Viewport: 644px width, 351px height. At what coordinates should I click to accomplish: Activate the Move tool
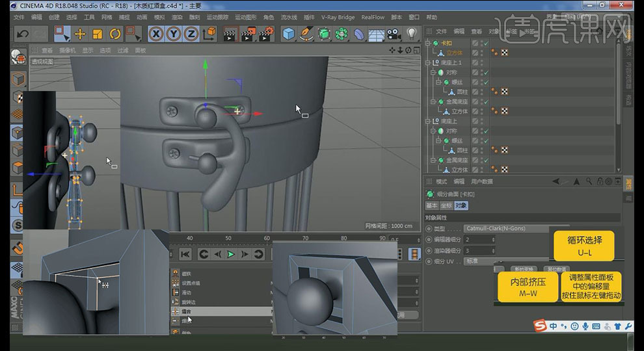click(x=80, y=34)
